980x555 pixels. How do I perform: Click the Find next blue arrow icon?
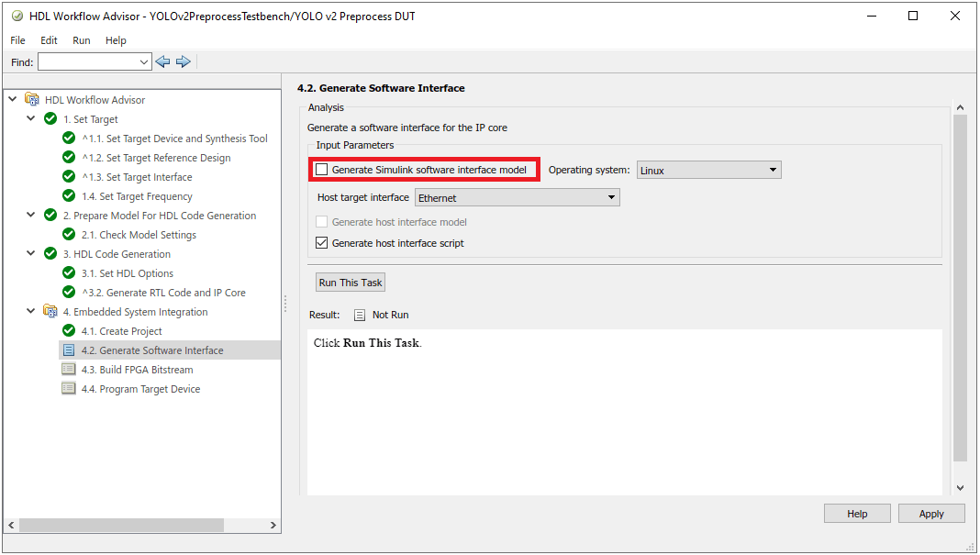[184, 61]
